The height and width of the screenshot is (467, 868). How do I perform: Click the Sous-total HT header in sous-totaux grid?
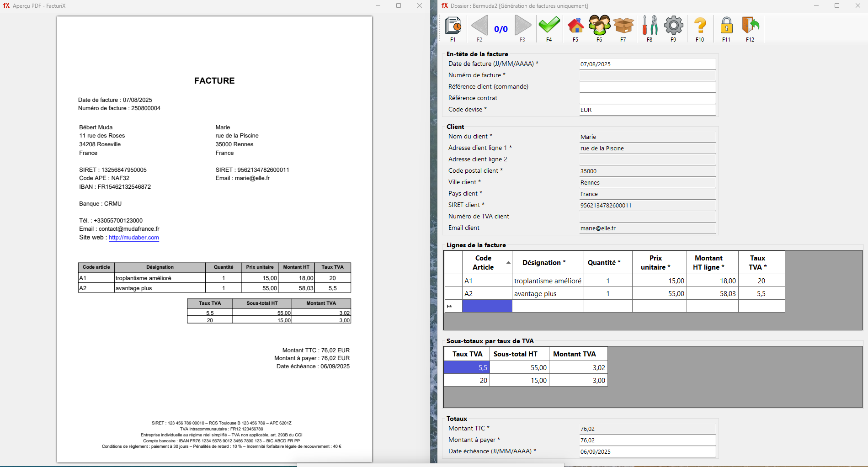(x=519, y=354)
